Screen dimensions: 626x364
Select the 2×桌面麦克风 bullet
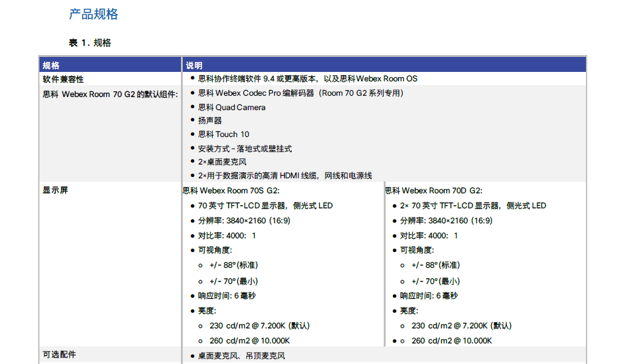click(x=222, y=162)
